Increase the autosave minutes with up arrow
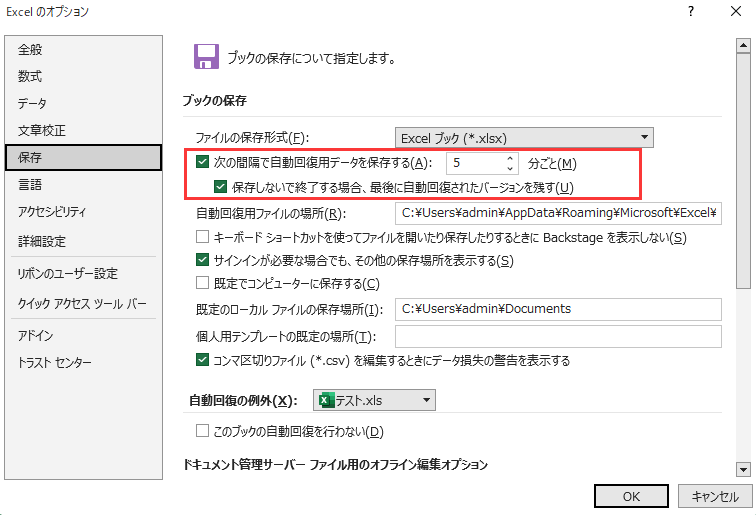The width and height of the screenshot is (756, 515). (x=510, y=158)
